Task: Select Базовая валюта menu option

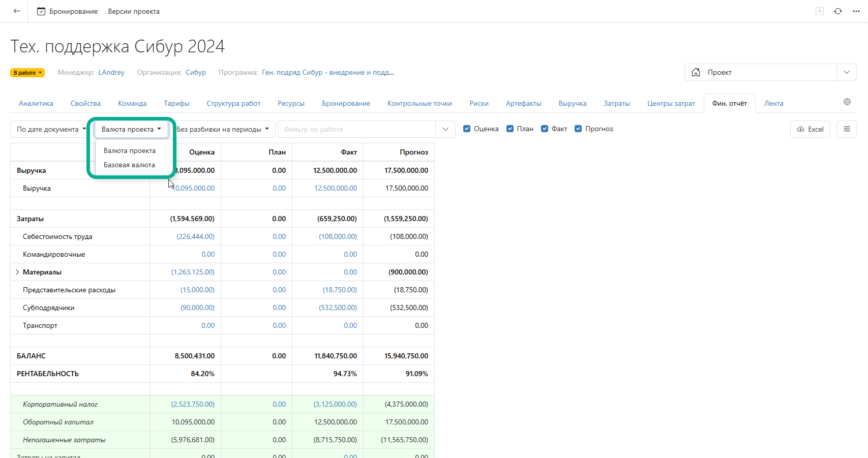Action: pyautogui.click(x=129, y=165)
